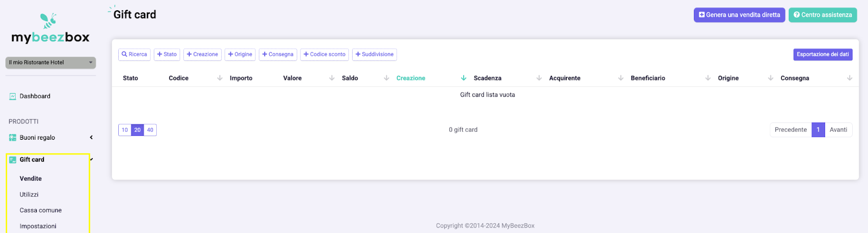This screenshot has height=233, width=868.
Task: Sort by the Scadenza column arrow
Action: tap(539, 78)
